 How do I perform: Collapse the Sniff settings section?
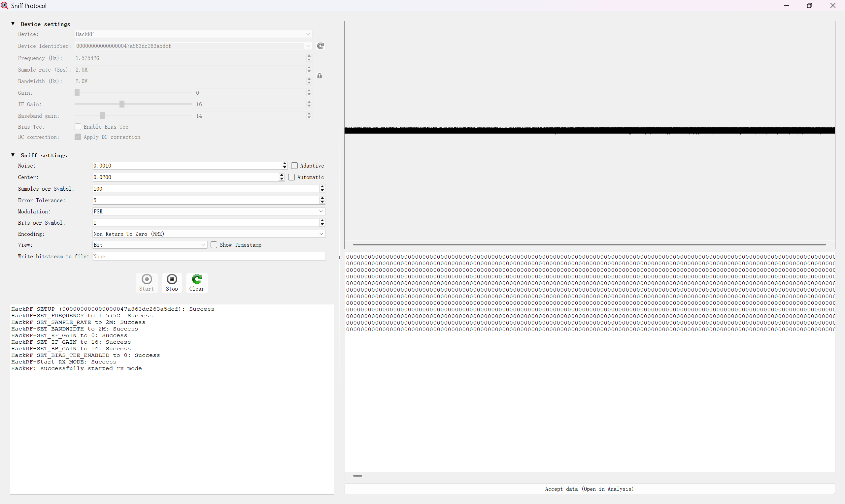13,155
